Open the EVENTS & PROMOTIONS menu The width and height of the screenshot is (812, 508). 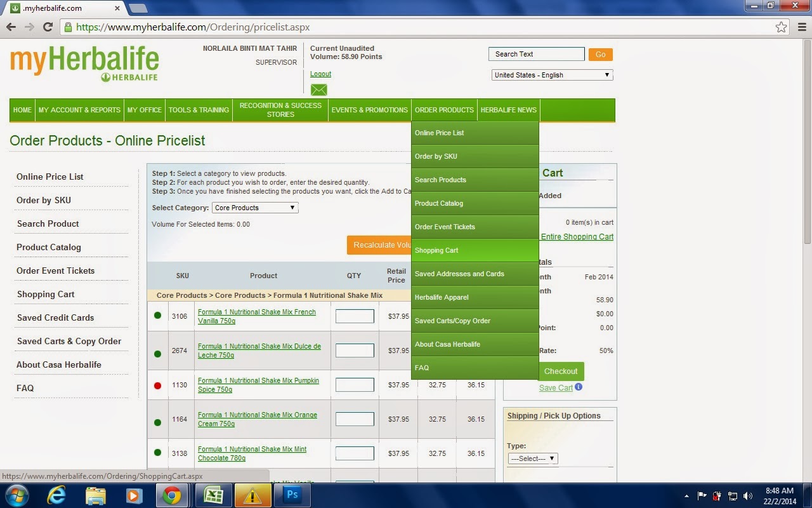point(369,110)
